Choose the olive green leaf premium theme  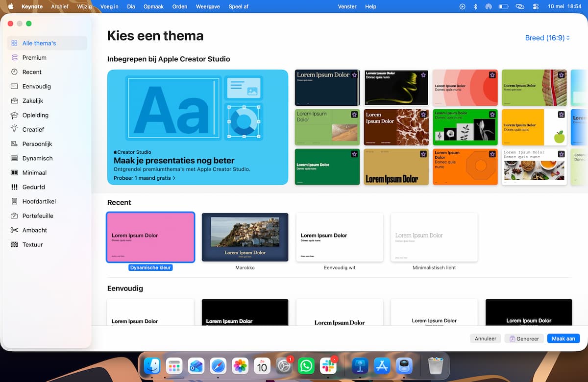click(535, 88)
